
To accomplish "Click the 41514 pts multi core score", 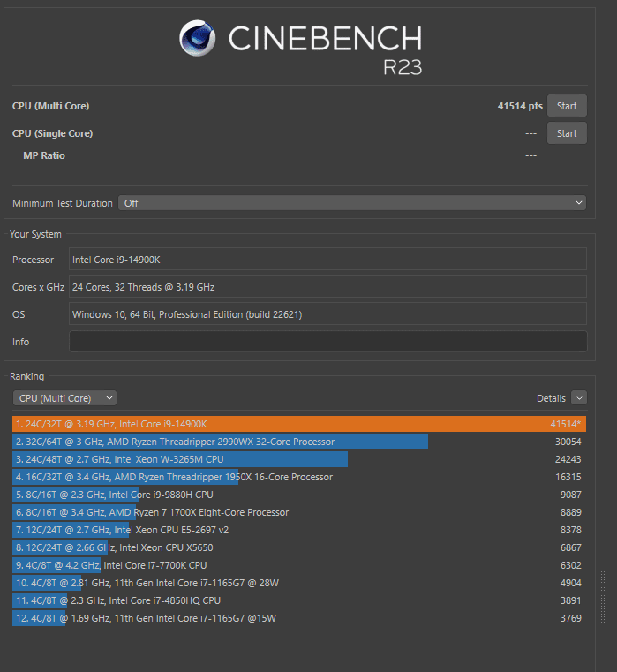I will 520,106.
